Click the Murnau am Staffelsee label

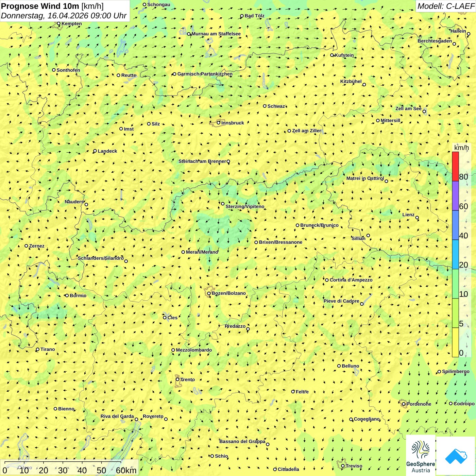coord(216,34)
